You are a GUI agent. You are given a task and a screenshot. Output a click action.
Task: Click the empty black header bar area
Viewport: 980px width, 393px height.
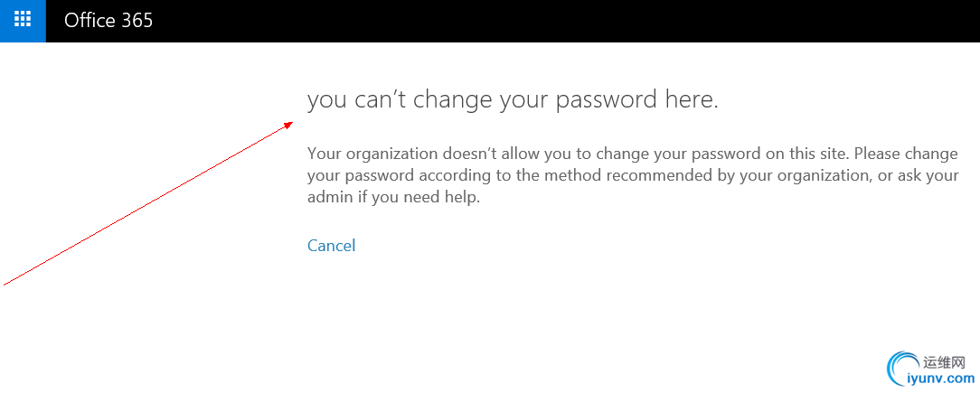[x=562, y=21]
